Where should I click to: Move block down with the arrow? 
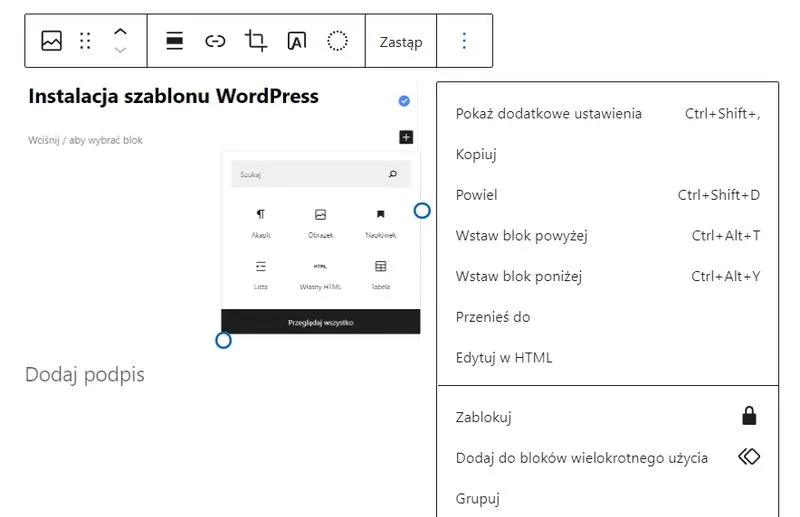point(120,50)
